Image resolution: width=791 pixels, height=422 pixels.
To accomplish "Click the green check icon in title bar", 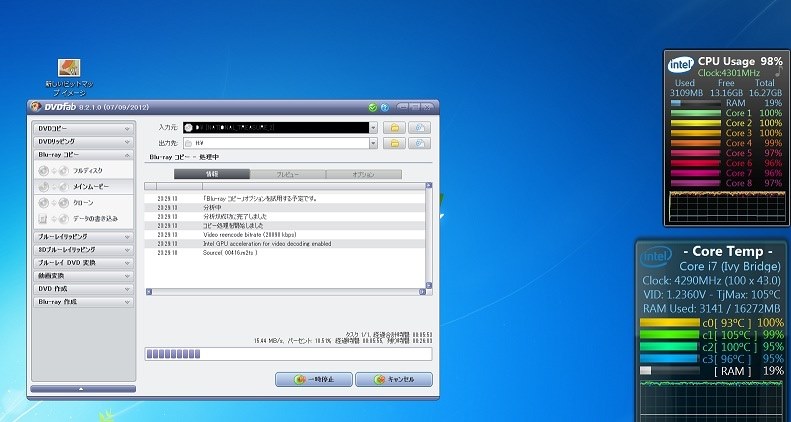I will click(372, 107).
